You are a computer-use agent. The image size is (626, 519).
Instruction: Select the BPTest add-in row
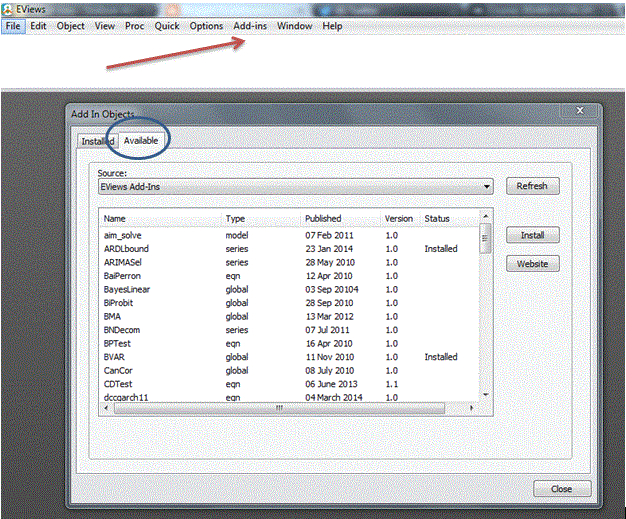tap(289, 344)
